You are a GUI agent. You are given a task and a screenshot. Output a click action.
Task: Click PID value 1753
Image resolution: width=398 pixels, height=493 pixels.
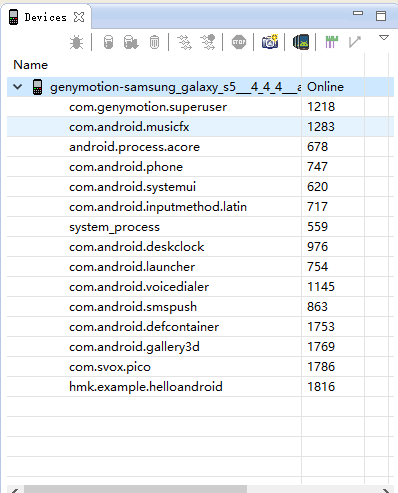tap(321, 327)
